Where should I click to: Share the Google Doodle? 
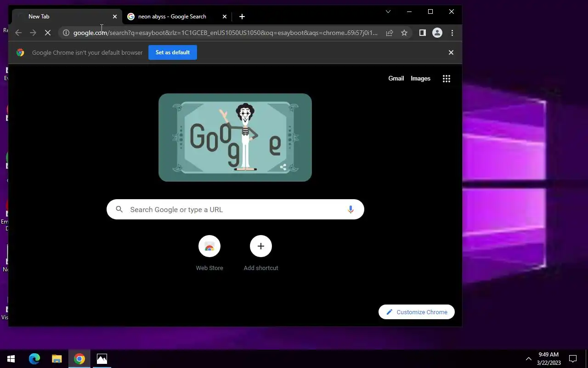[283, 167]
